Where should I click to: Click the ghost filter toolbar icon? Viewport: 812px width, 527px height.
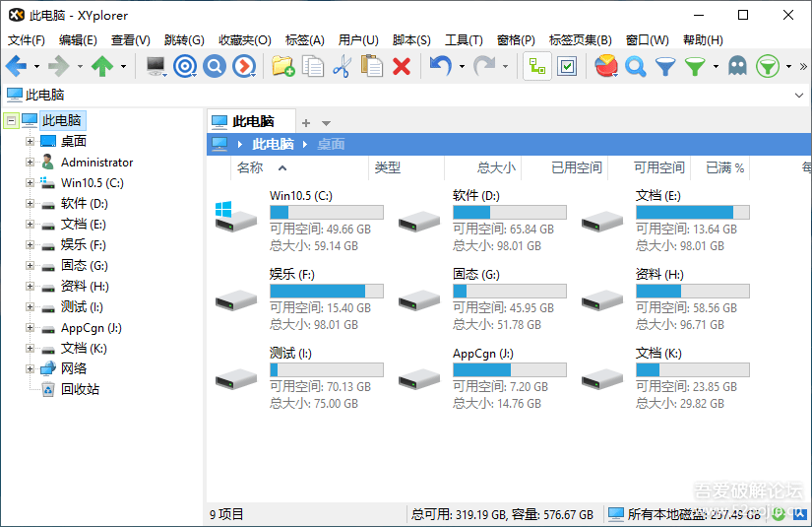coord(737,66)
